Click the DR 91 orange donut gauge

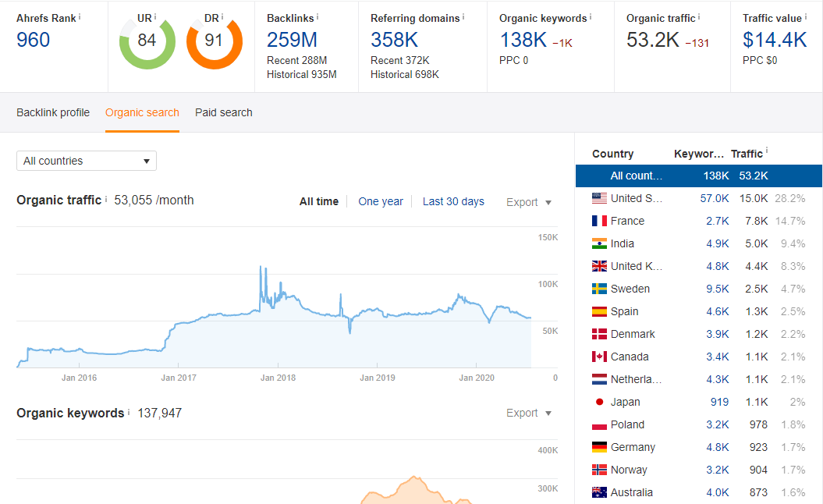pyautogui.click(x=214, y=41)
